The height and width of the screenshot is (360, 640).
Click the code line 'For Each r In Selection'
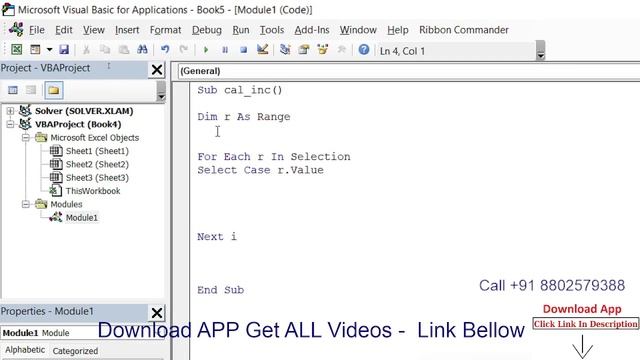(273, 157)
